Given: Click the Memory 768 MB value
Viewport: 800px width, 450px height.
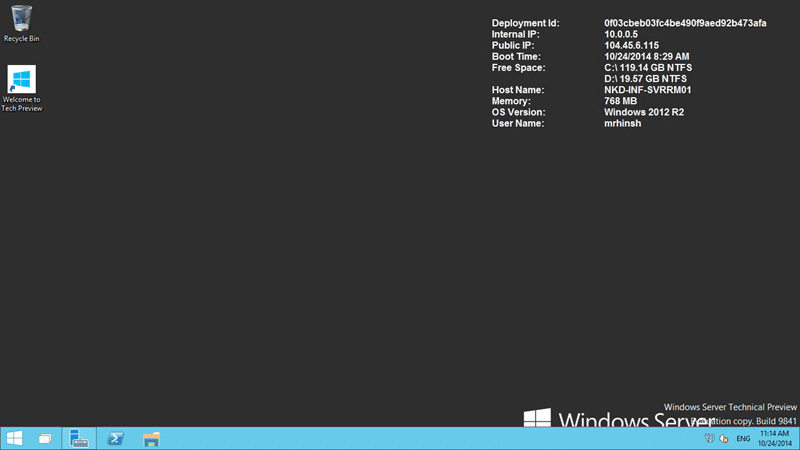Looking at the screenshot, I should click(620, 101).
